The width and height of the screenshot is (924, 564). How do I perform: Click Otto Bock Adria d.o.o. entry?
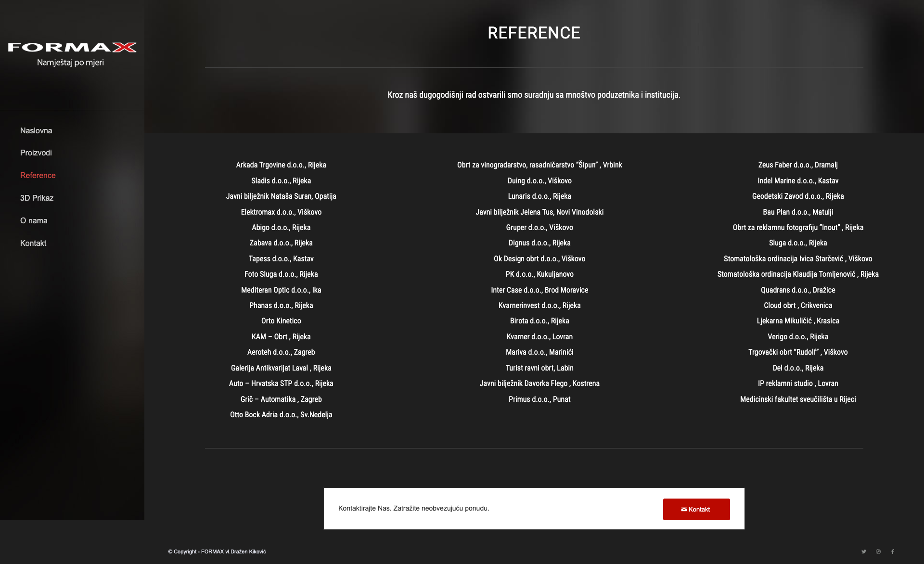click(x=281, y=415)
